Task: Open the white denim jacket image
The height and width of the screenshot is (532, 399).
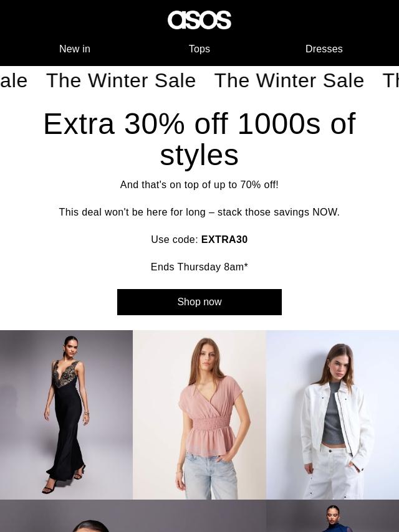Action: click(333, 415)
